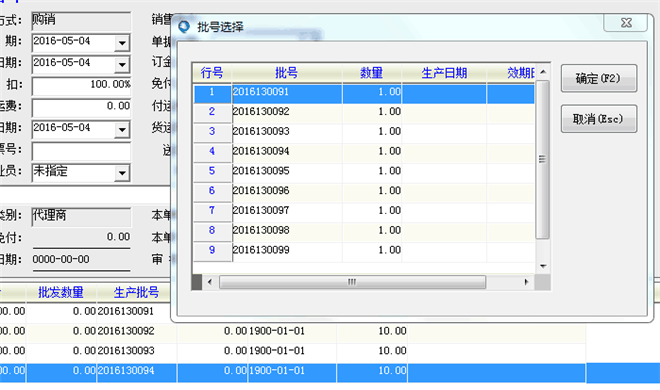This screenshot has height=390, width=660.
Task: Select batch row 2016130092 in dialog
Action: (364, 113)
